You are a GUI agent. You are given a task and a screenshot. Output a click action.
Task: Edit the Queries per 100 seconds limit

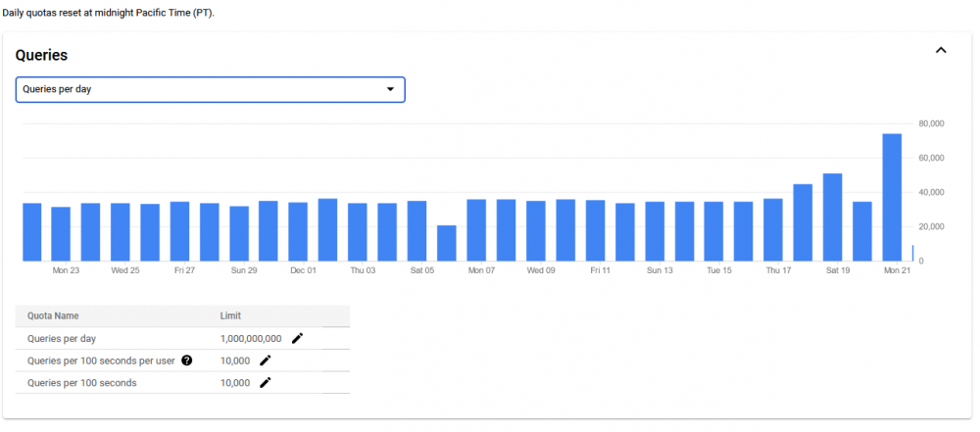click(x=266, y=383)
